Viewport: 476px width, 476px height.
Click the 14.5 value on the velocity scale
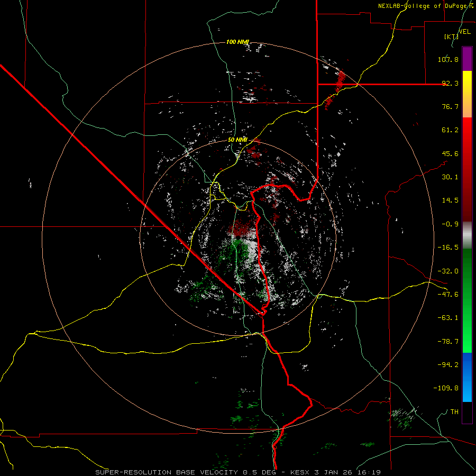[450, 200]
